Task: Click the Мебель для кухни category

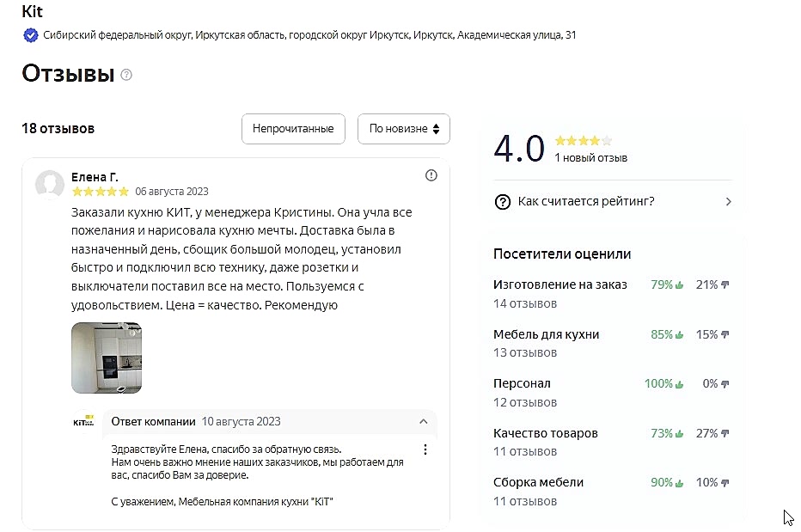Action: tap(546, 334)
